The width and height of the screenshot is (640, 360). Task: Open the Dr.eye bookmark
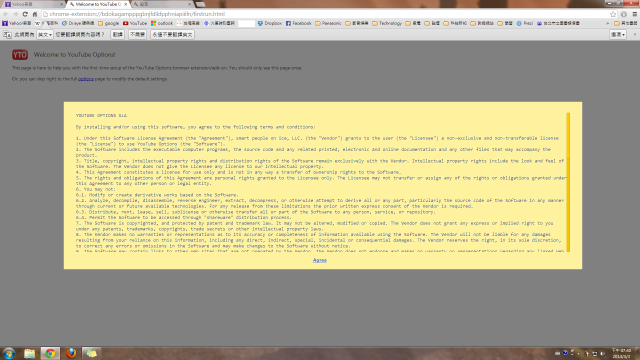78,23
